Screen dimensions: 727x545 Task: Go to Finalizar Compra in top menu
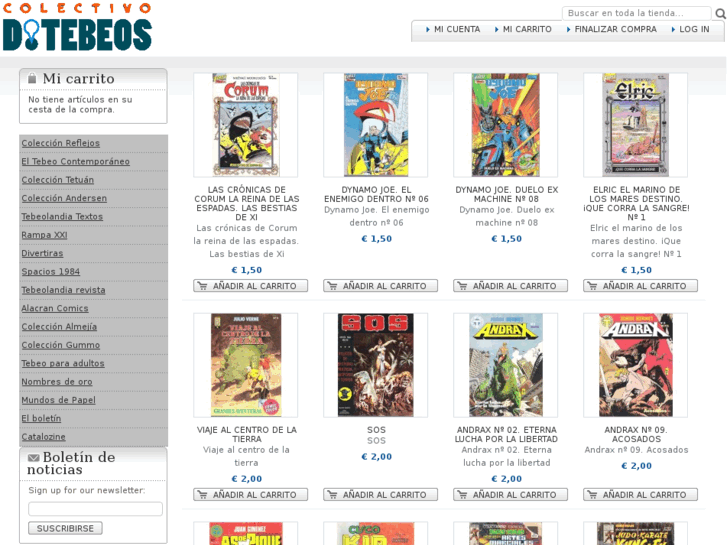point(615,29)
